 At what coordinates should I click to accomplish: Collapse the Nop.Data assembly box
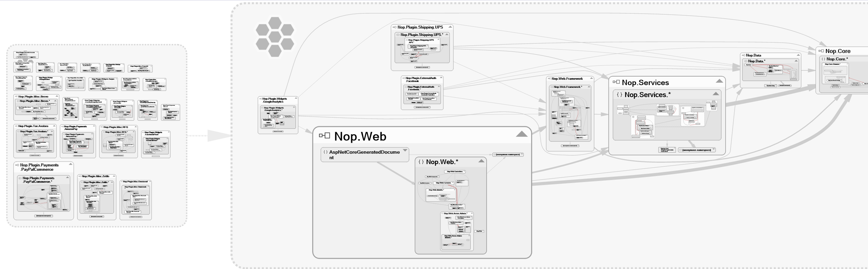point(798,55)
